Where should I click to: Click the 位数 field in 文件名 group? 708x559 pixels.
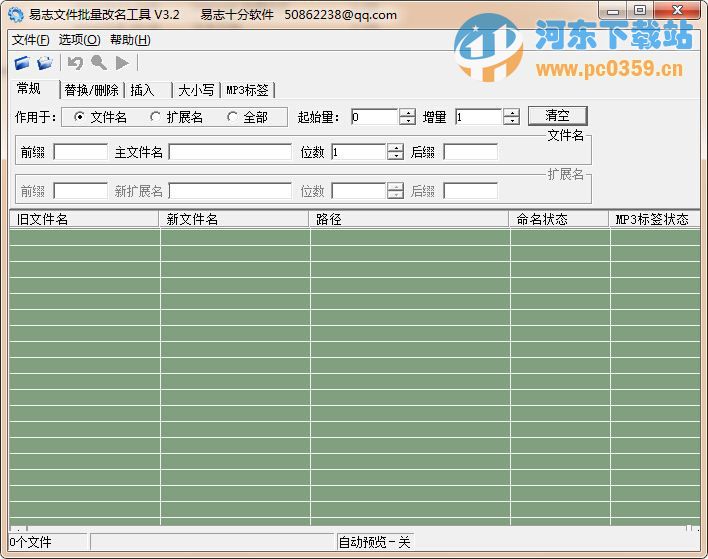(359, 152)
